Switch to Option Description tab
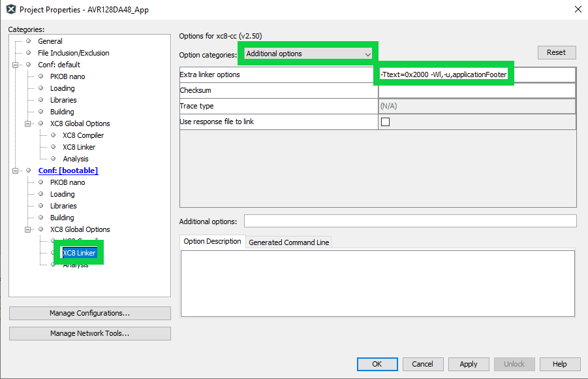Image resolution: width=588 pixels, height=379 pixels. (212, 242)
